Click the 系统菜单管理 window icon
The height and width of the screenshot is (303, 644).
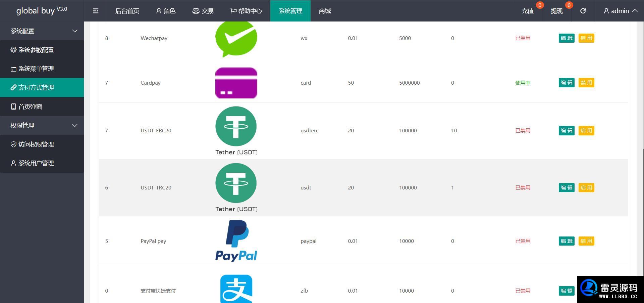click(x=13, y=69)
